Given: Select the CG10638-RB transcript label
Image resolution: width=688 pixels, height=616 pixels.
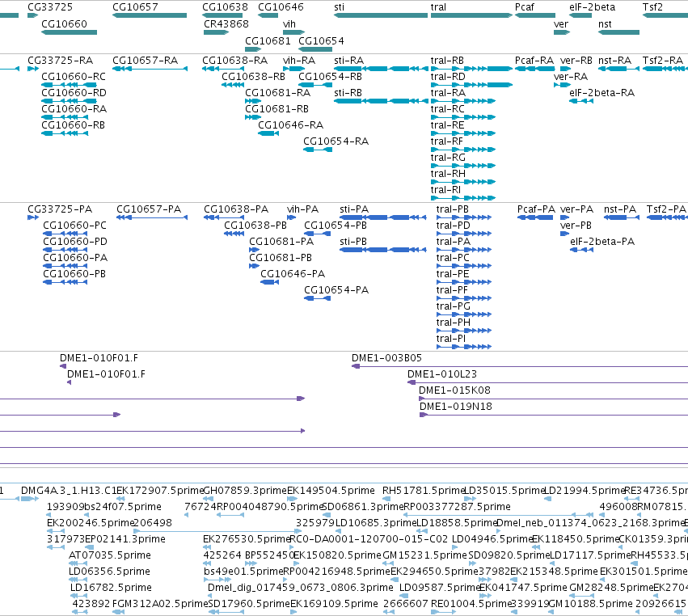Looking at the screenshot, I should point(253,76).
